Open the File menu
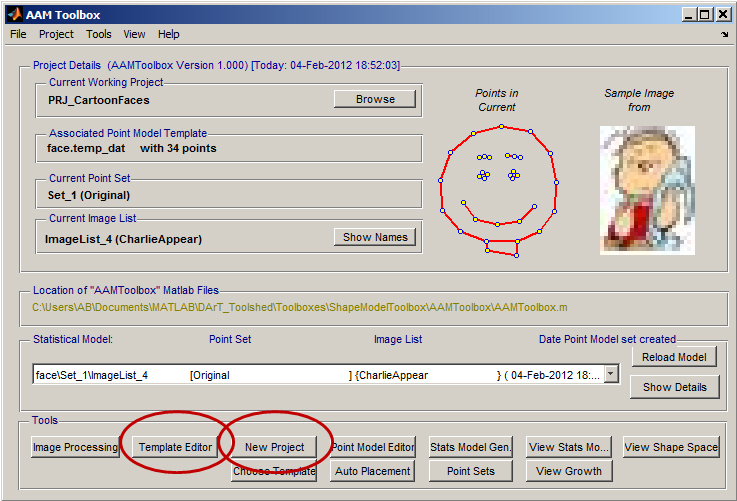 pyautogui.click(x=18, y=34)
